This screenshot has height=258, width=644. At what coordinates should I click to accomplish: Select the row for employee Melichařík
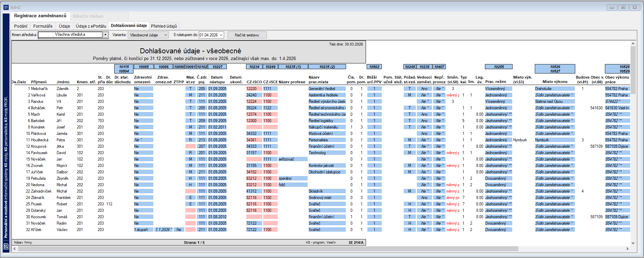click(320, 89)
